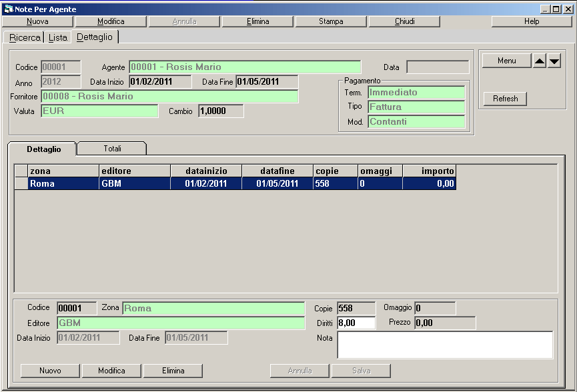Switch to the Lista tab

coord(58,37)
